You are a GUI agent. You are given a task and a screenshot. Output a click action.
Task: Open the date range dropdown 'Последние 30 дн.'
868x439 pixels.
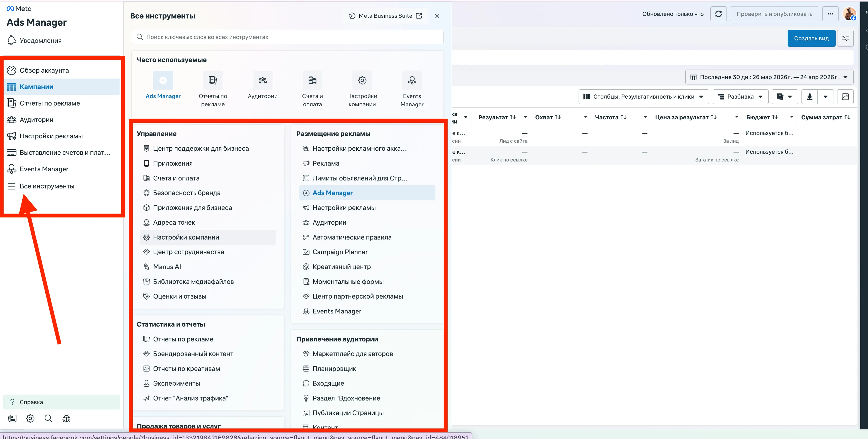[769, 77]
